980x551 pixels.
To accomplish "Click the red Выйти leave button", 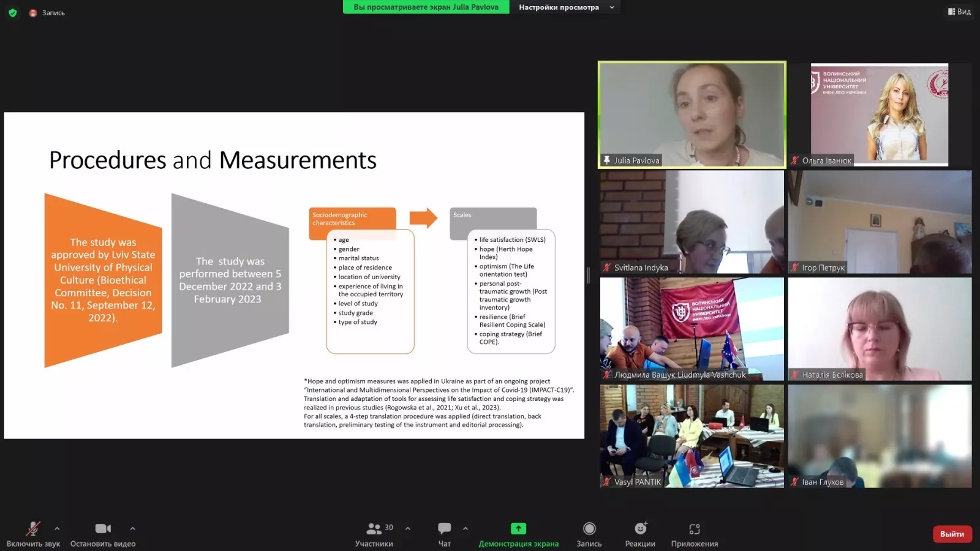I will tap(952, 534).
